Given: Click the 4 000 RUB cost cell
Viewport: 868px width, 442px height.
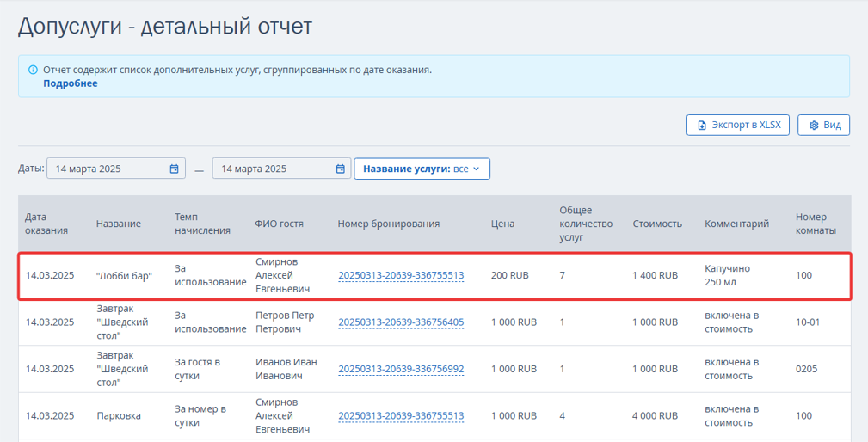Looking at the screenshot, I should pyautogui.click(x=655, y=416).
